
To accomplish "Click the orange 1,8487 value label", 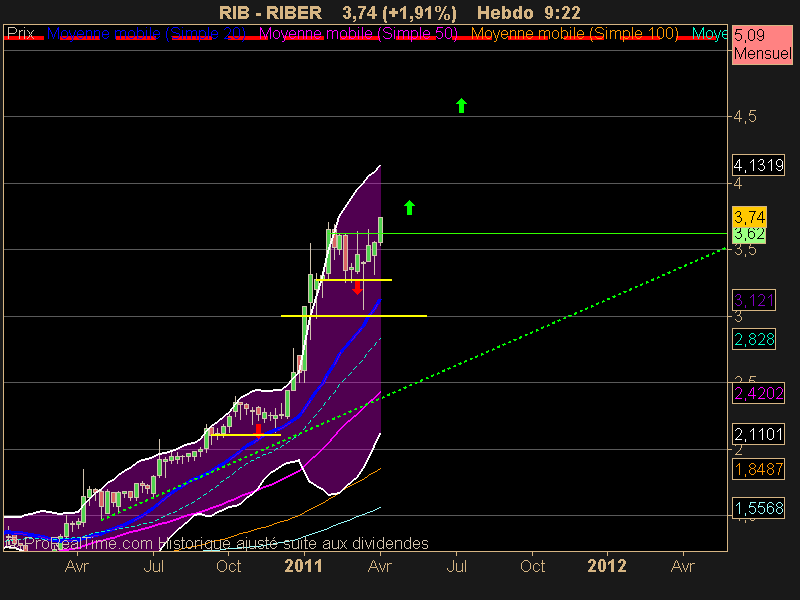I will click(758, 469).
